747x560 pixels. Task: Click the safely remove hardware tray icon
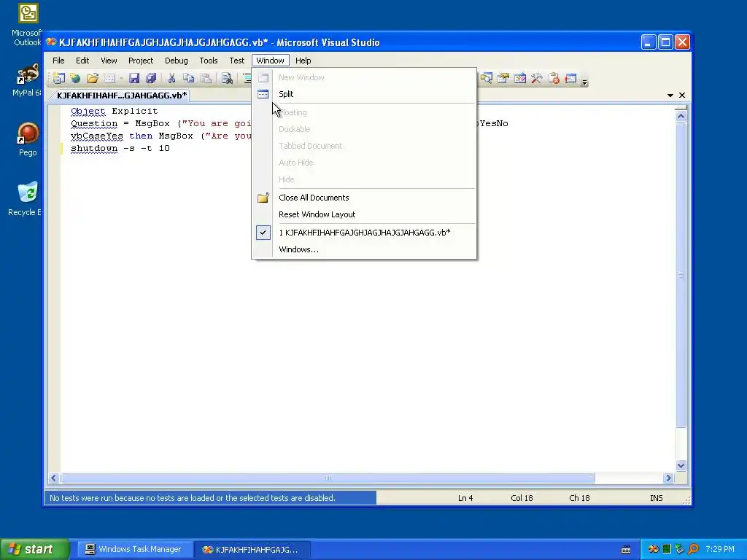(679, 549)
